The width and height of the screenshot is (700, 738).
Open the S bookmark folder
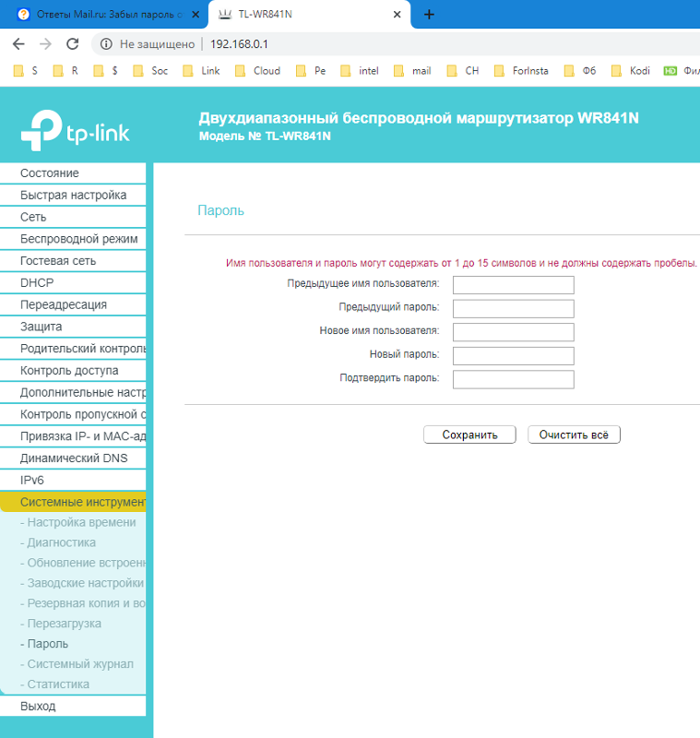coord(26,71)
